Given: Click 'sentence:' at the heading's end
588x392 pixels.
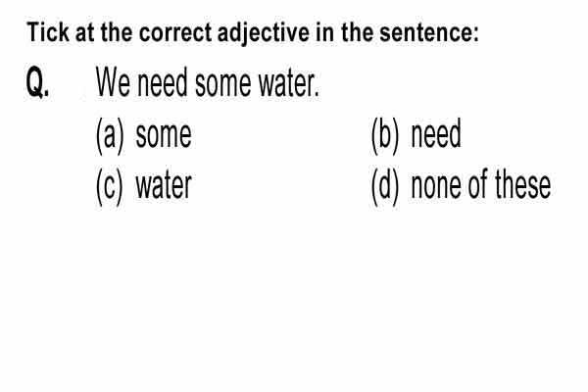Looking at the screenshot, I should coord(429,33).
